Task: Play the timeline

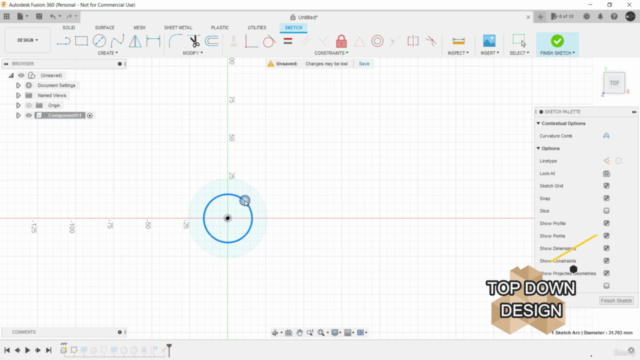Action: (27, 350)
